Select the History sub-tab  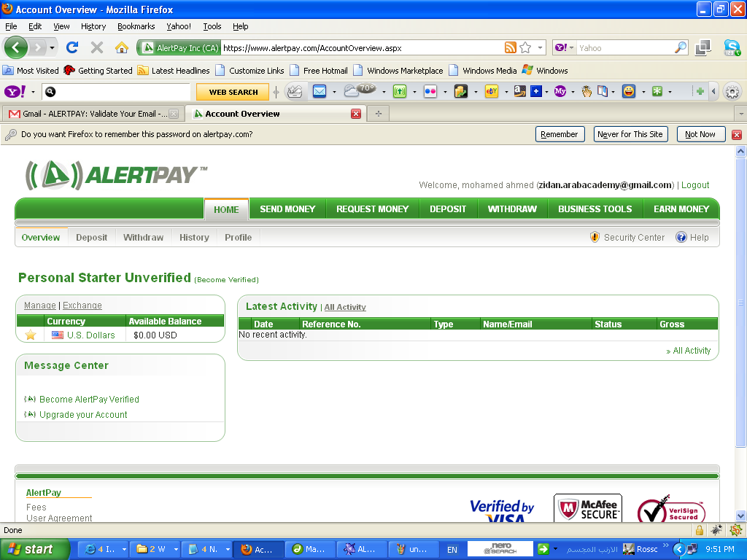(x=194, y=237)
